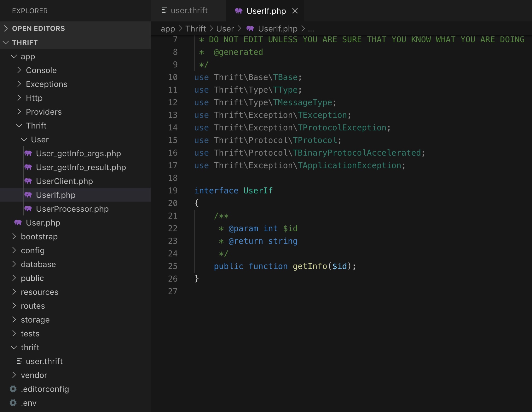532x412 pixels.
Task: Click PHP icon next to UserClient.php
Action: tap(28, 181)
